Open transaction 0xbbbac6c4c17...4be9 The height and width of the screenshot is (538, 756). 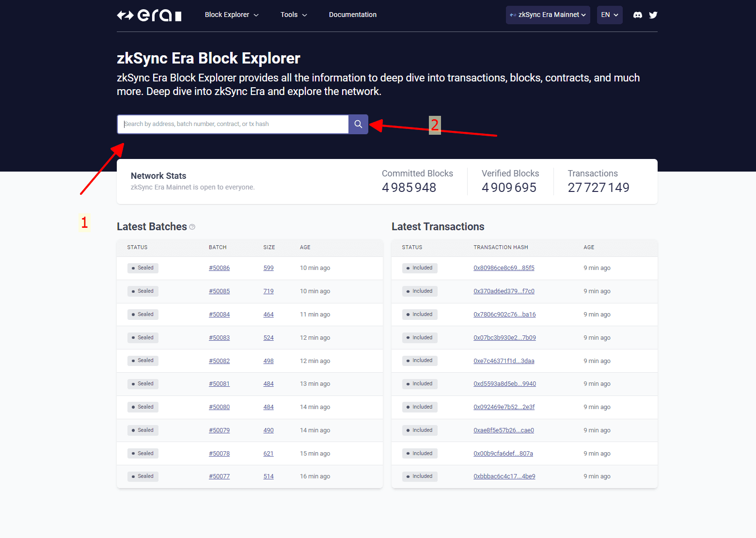[x=504, y=476]
